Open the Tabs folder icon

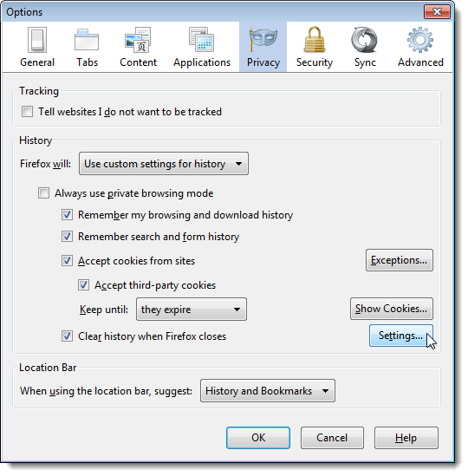tap(87, 40)
